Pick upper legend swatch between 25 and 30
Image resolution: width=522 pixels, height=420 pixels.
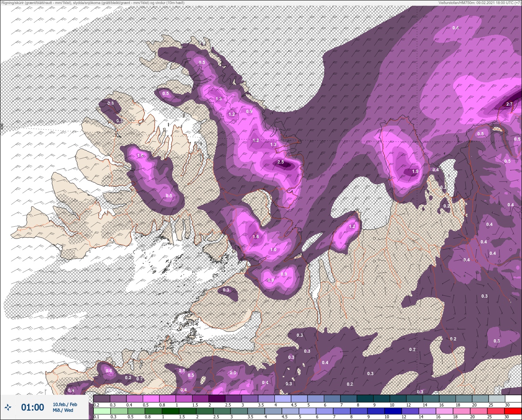click(x=497, y=398)
